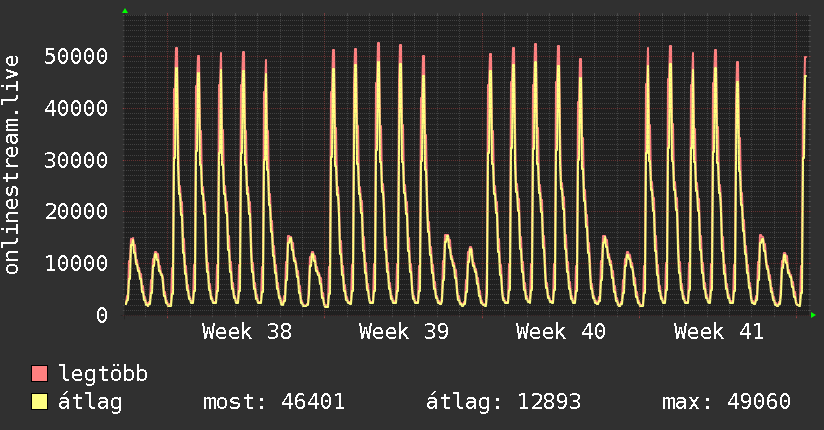Image resolution: width=824 pixels, height=430 pixels.
Task: Click the green arrow atop the y-axis
Action: (x=125, y=11)
